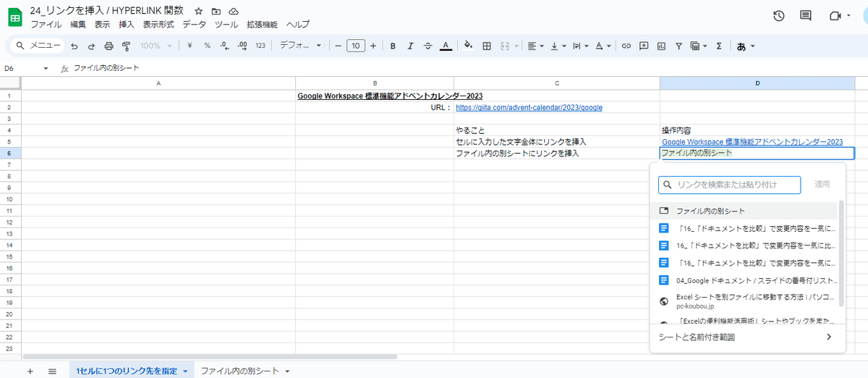
Task: Show the all sheets list
Action: [x=52, y=371]
